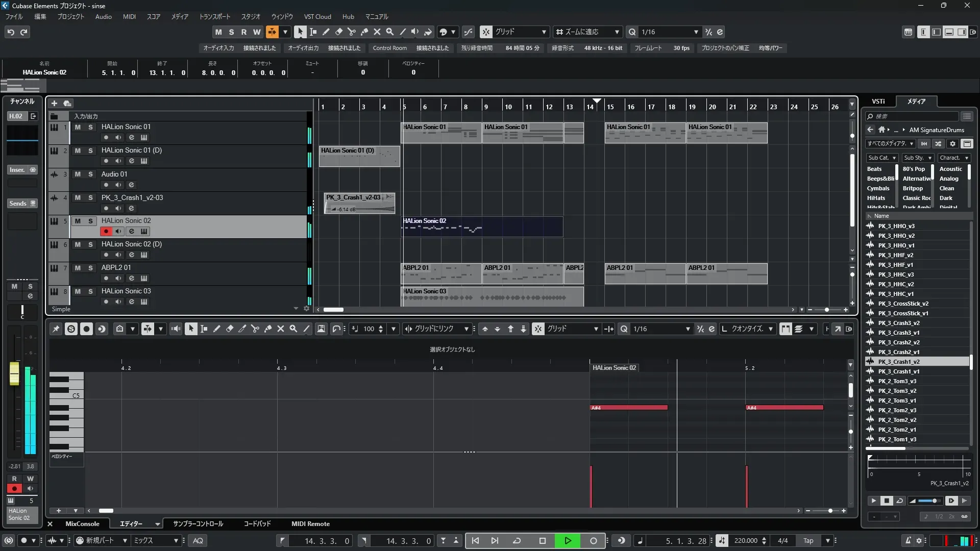The image size is (980, 551).
Task: Open the Sub Cat. filter dropdown
Action: [882, 158]
